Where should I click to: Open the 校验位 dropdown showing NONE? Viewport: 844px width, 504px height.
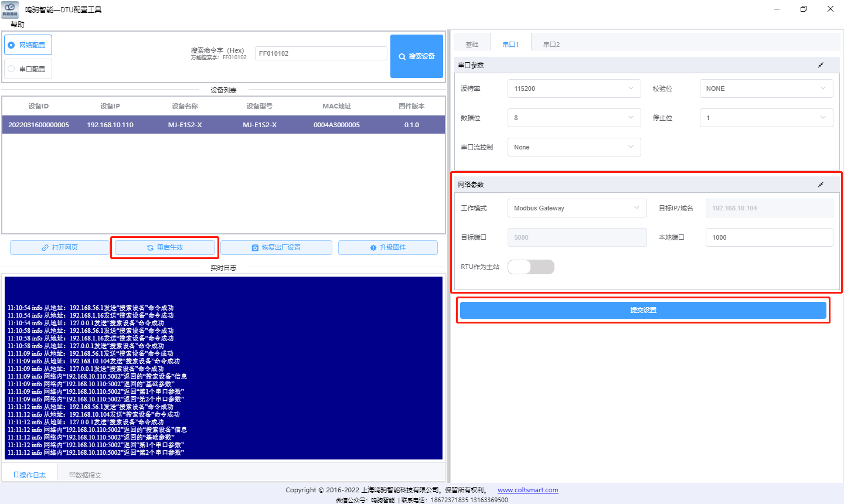767,88
